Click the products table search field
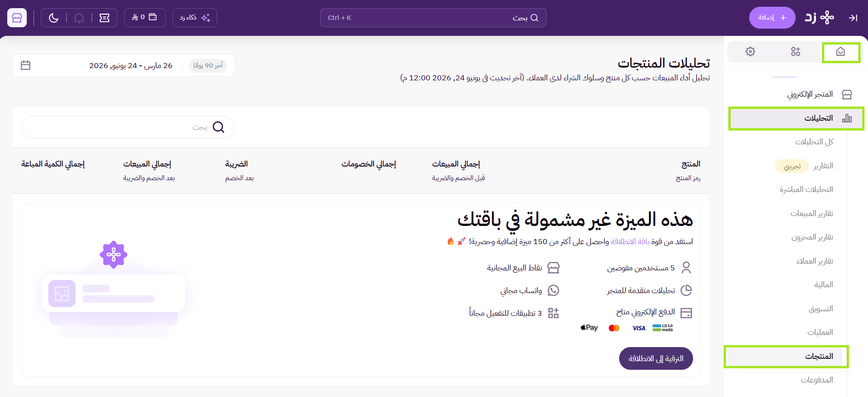Viewport: 868px width, 397px height. pos(128,127)
